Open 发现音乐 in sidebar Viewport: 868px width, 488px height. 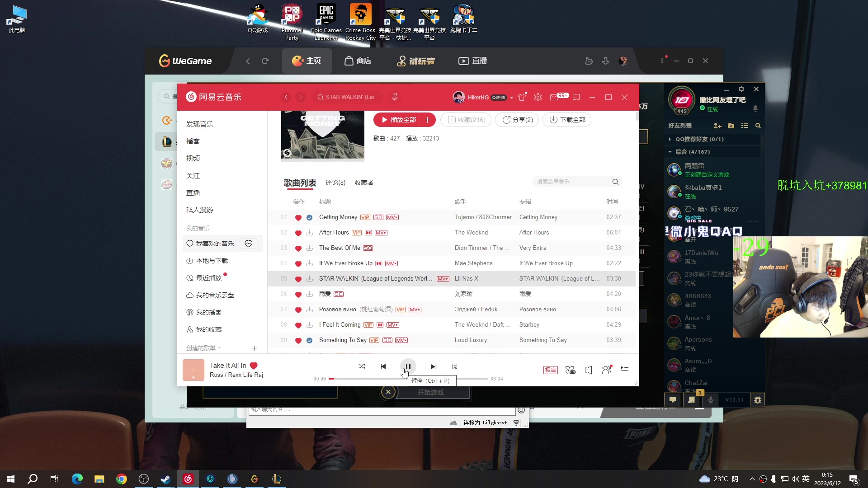(x=200, y=124)
